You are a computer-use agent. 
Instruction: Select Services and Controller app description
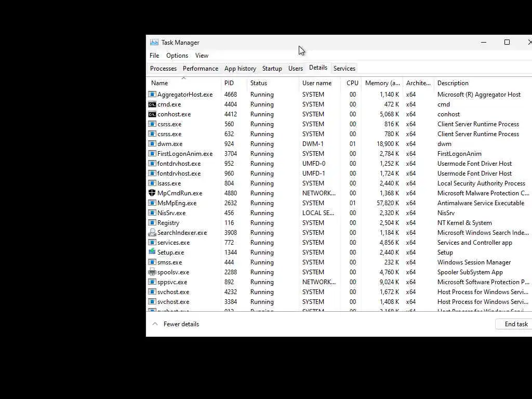click(x=475, y=242)
